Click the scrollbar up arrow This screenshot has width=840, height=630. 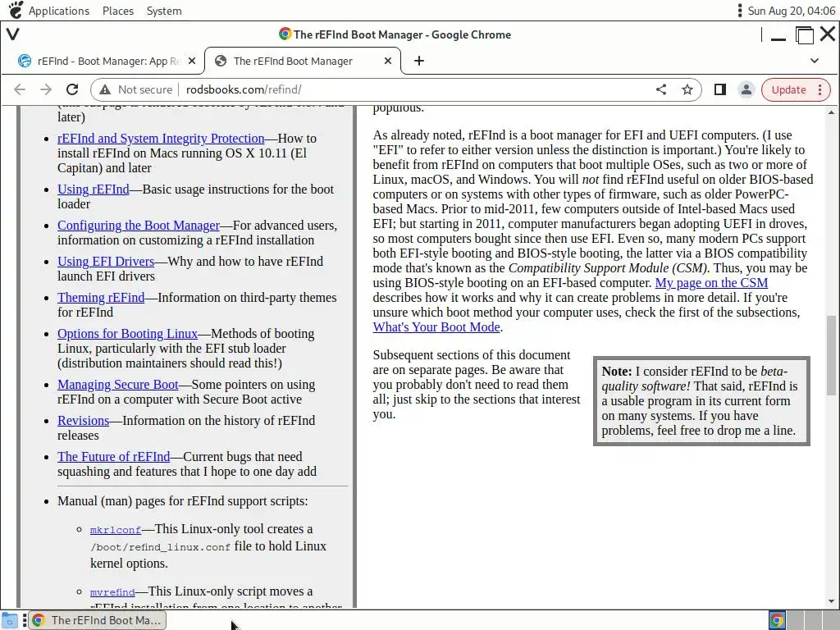point(831,112)
